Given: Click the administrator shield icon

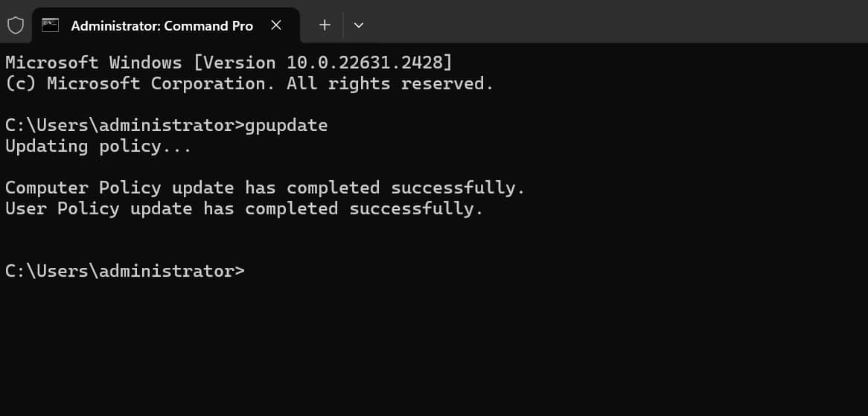Looking at the screenshot, I should tap(15, 25).
